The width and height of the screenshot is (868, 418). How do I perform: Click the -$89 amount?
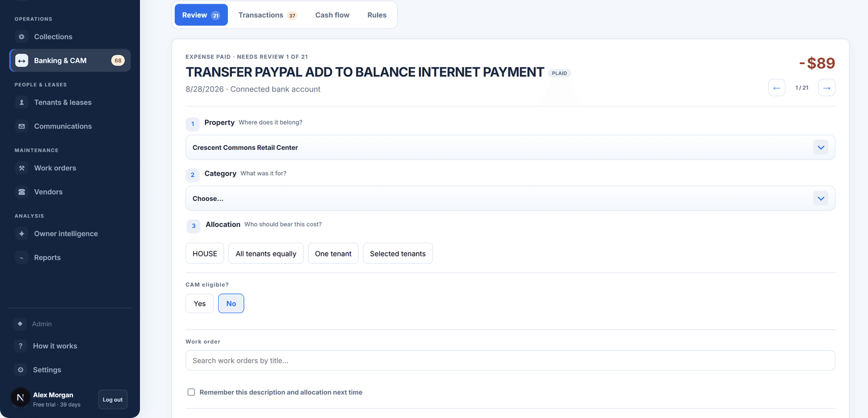pyautogui.click(x=817, y=63)
